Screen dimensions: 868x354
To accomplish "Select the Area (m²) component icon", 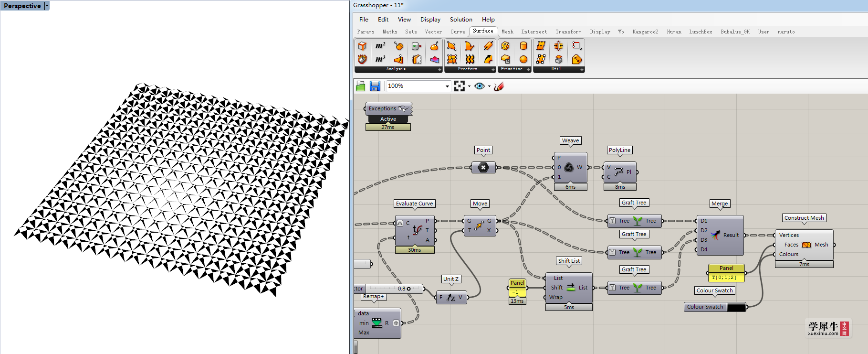I will tap(380, 46).
